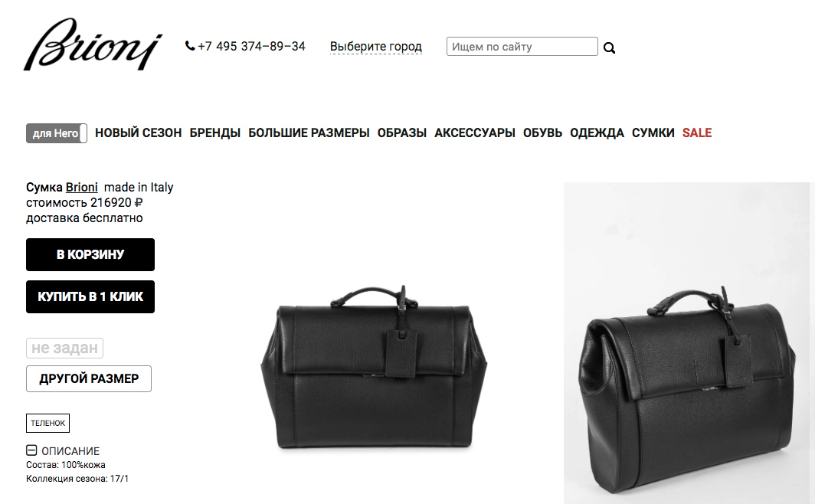Open the НОВЫЙ СЕЗОН menu
The height and width of the screenshot is (504, 815).
[138, 133]
